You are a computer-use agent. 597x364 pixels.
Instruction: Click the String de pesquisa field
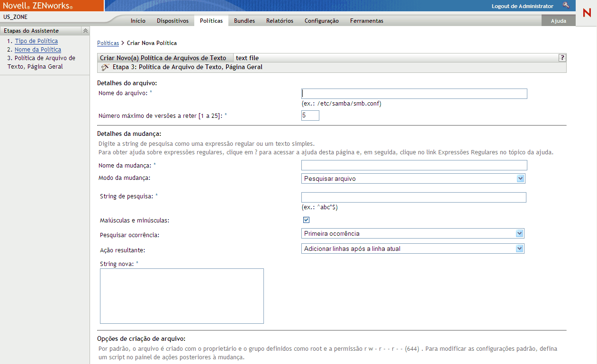click(414, 197)
